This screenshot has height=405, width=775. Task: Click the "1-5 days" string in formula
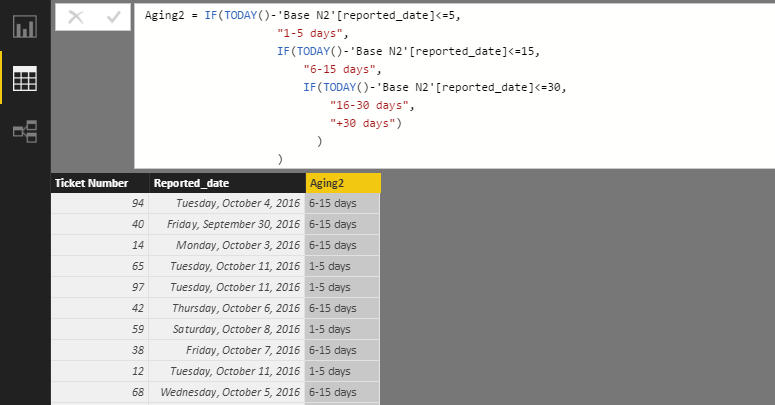pyautogui.click(x=310, y=33)
